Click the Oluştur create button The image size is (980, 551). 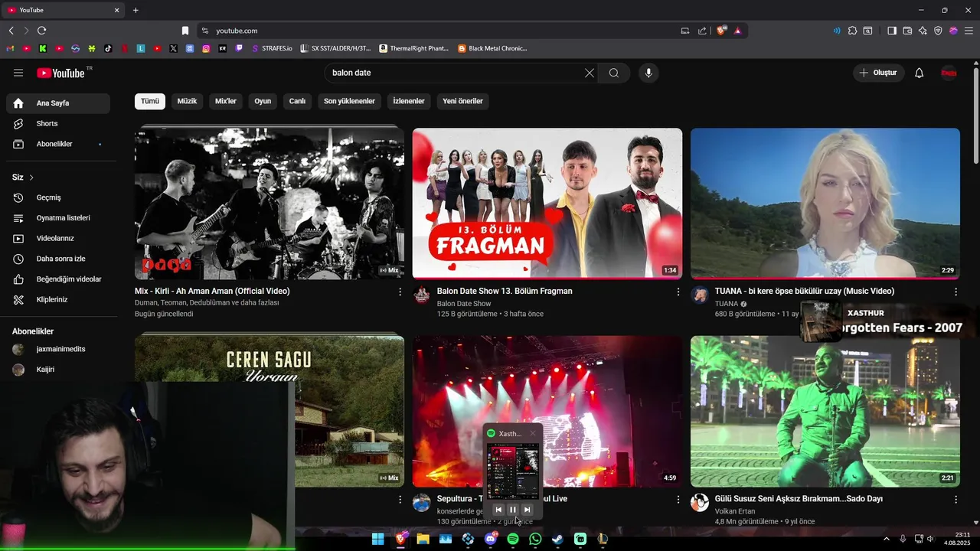(878, 73)
